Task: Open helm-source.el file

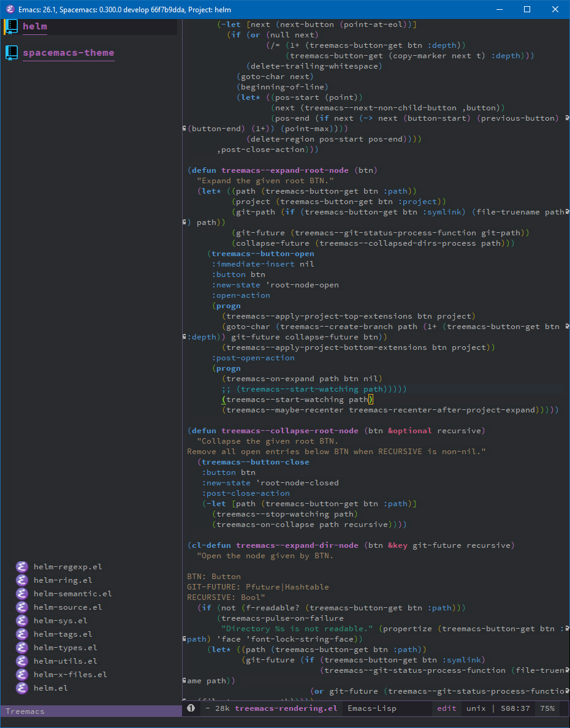Action: tap(68, 607)
